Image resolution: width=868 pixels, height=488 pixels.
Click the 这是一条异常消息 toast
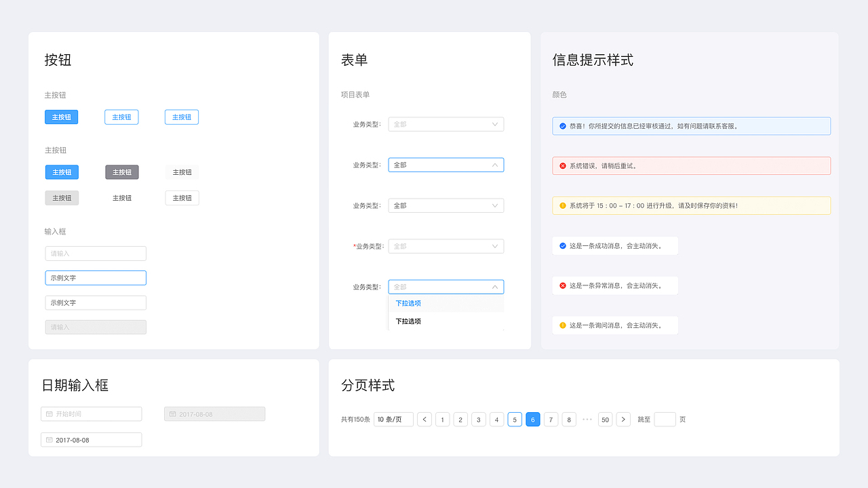615,286
